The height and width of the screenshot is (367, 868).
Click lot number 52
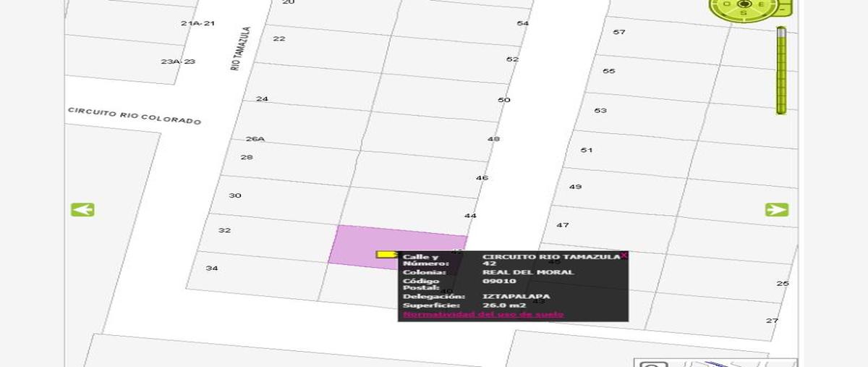(x=512, y=59)
